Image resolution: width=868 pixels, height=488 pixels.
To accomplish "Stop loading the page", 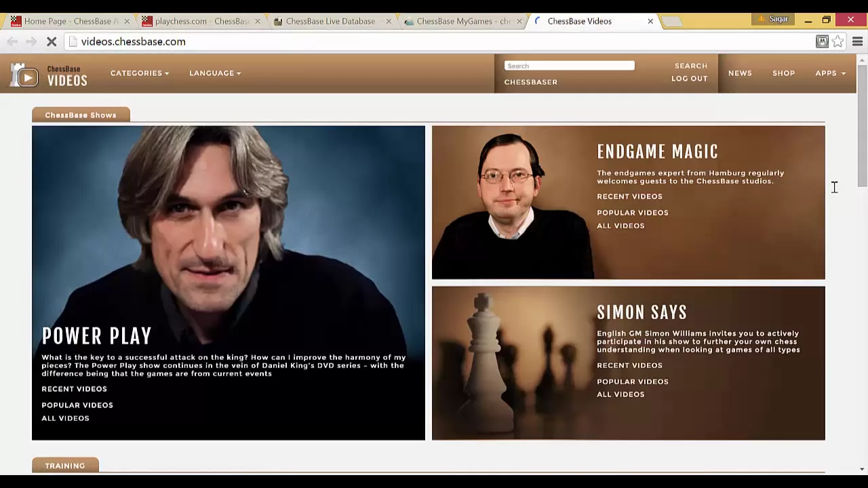I will 51,41.
